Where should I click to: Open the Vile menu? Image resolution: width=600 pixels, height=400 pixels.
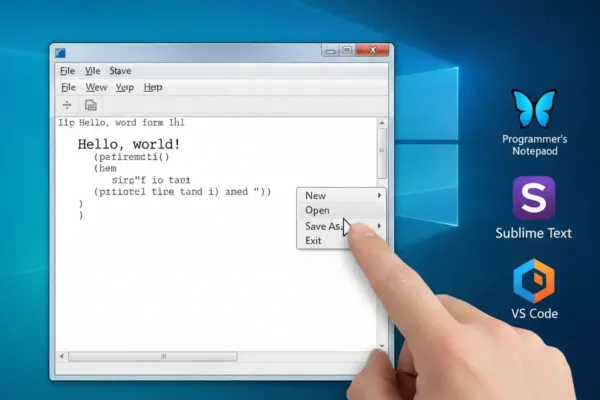point(92,71)
